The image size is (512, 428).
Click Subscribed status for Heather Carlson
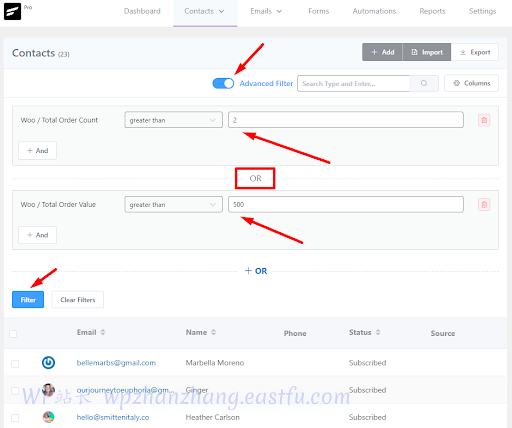[367, 417]
